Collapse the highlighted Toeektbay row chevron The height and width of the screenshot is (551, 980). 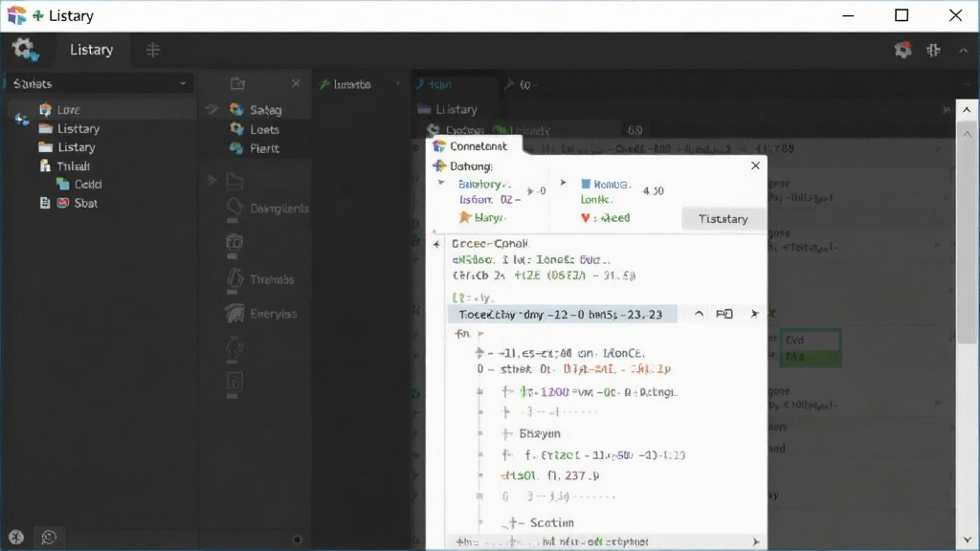(x=699, y=314)
